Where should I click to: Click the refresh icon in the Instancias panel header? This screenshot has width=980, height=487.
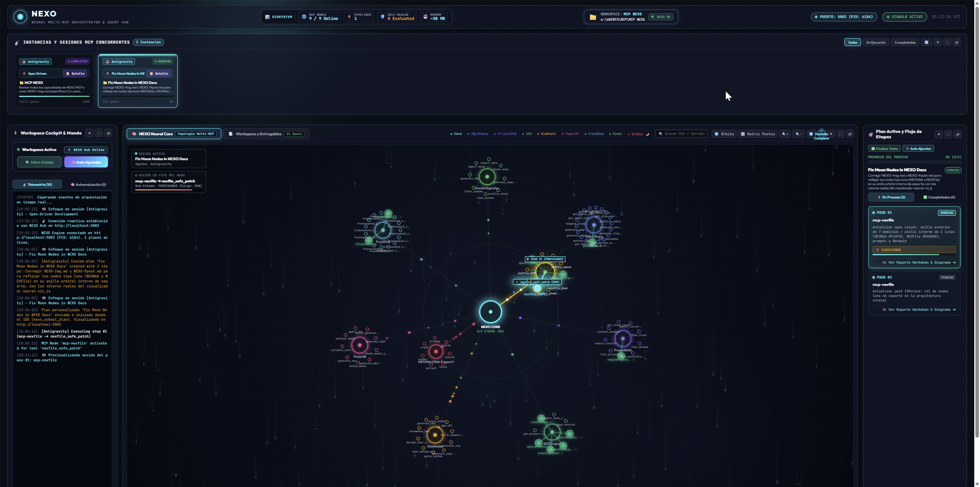pos(926,43)
